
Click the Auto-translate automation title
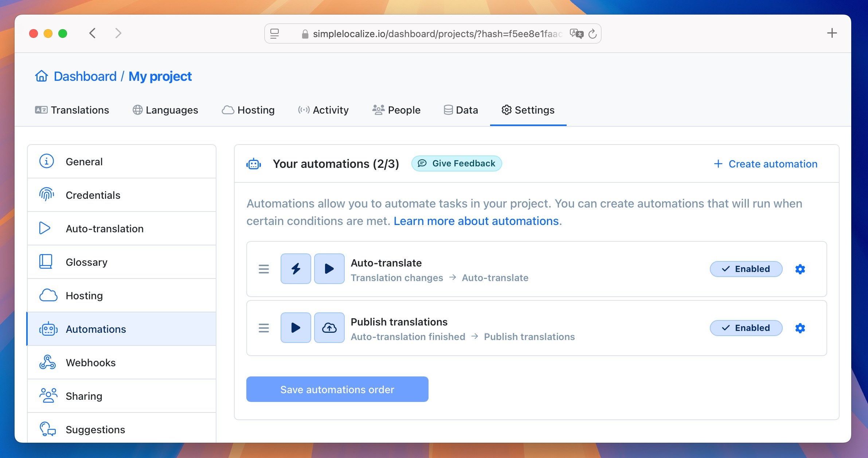[386, 263]
